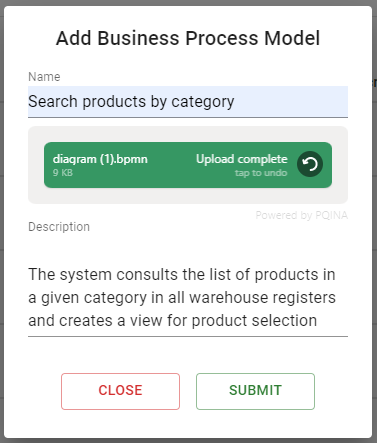Click the Name field label

click(x=44, y=77)
